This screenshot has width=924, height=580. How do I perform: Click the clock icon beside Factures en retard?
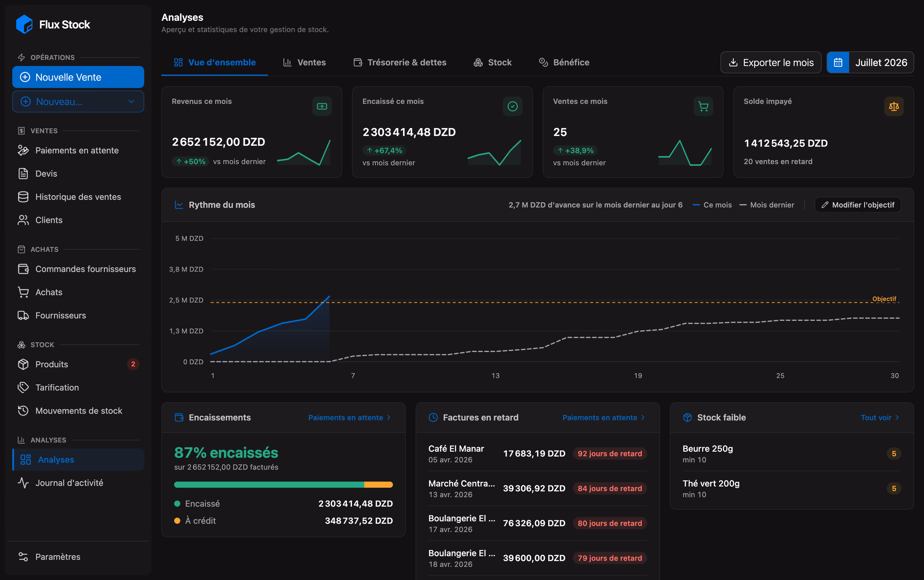[433, 417]
